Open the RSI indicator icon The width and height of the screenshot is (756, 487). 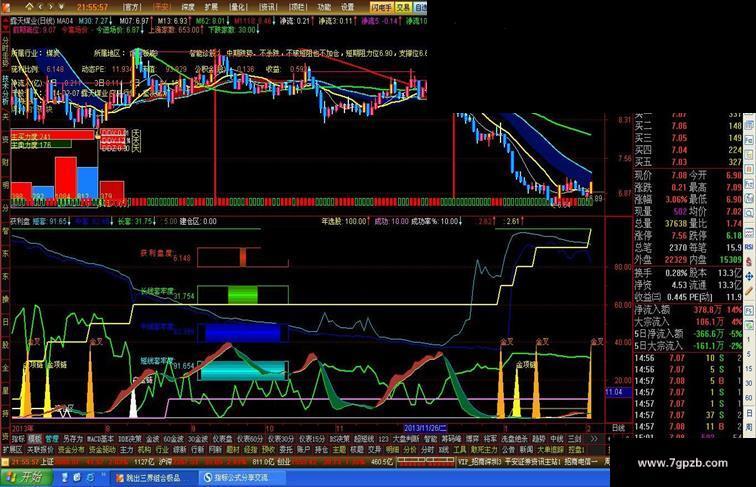pyautogui.click(x=749, y=247)
